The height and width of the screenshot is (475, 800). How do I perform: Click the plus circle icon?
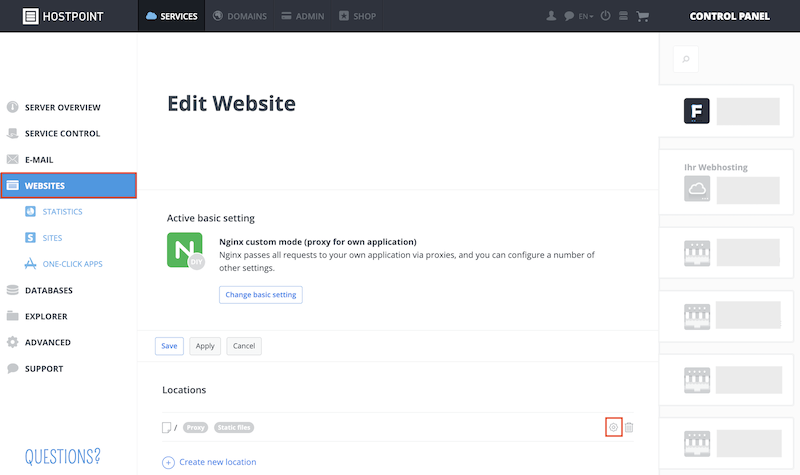168,462
